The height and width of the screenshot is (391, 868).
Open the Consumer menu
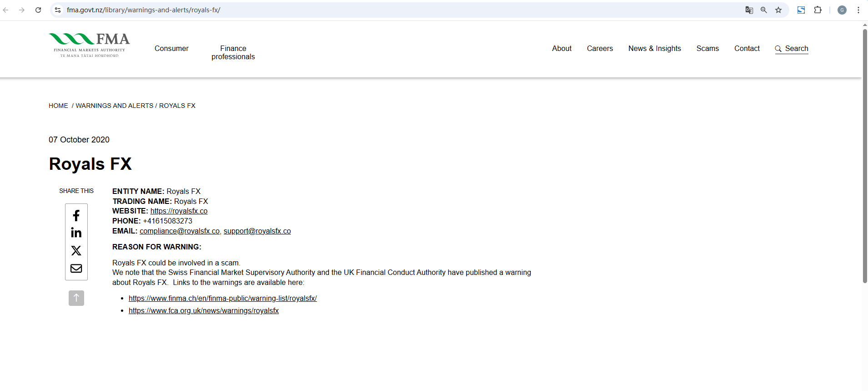pyautogui.click(x=171, y=48)
